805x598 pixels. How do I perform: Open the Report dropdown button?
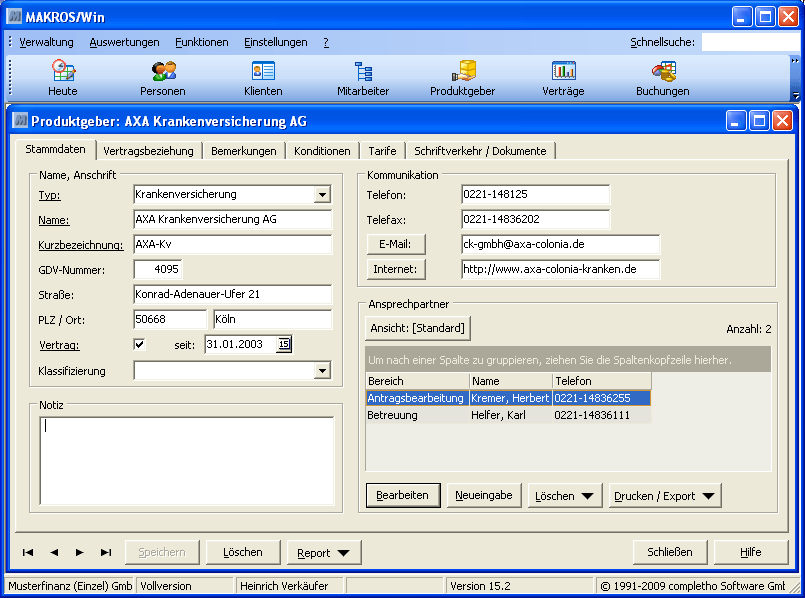(x=324, y=553)
